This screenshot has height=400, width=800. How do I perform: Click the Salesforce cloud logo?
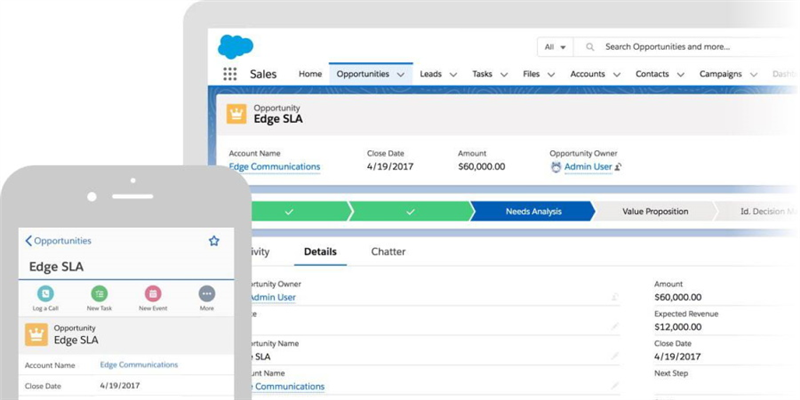tap(236, 47)
